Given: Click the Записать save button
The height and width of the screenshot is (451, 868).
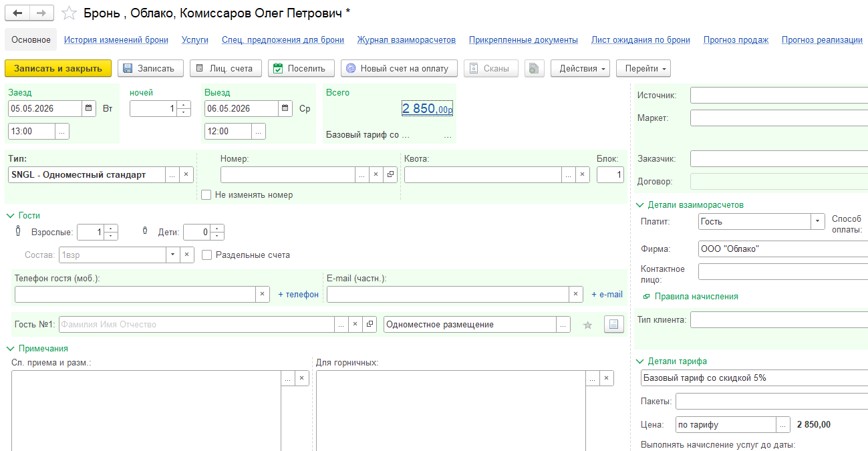Looking at the screenshot, I should [x=150, y=68].
